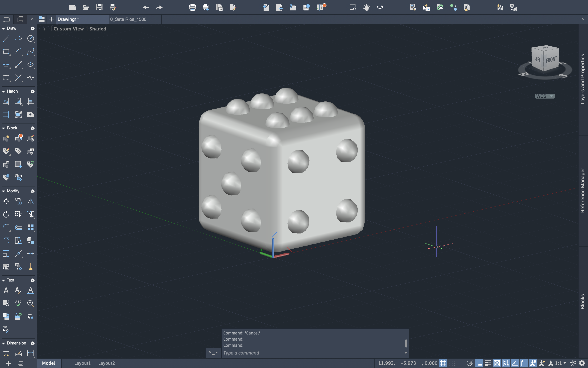Select the Rotate tool

(x=6, y=214)
